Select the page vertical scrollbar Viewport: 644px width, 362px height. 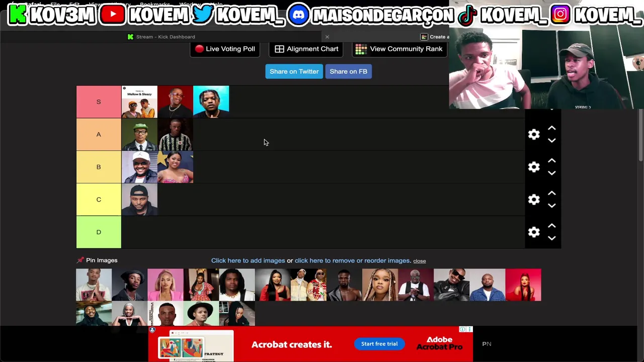pyautogui.click(x=640, y=136)
